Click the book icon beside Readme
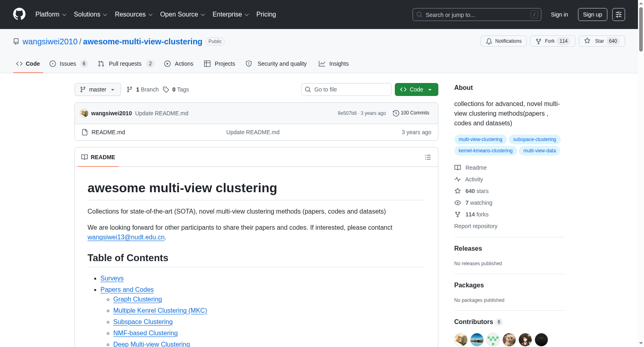This screenshot has width=644, height=347. 458,168
